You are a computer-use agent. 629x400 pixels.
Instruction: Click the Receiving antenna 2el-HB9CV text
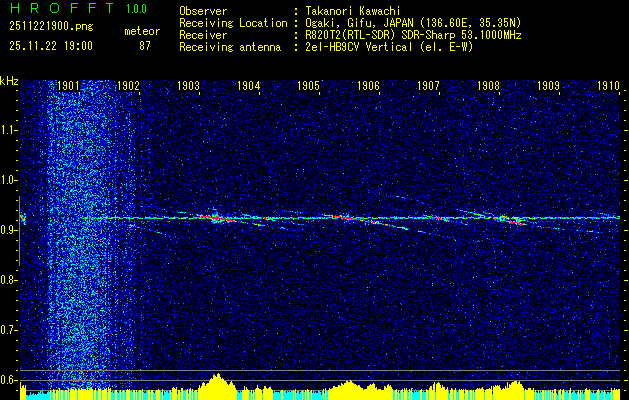[389, 47]
